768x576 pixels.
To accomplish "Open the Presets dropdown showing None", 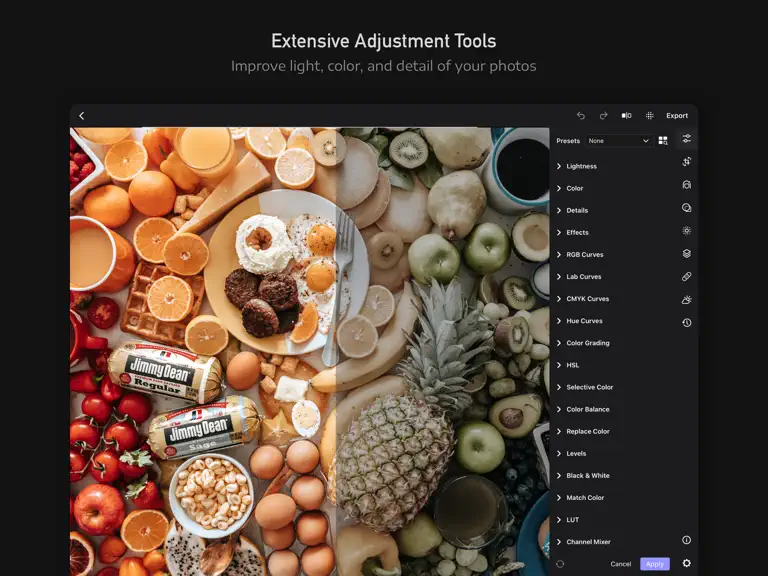I will [619, 141].
